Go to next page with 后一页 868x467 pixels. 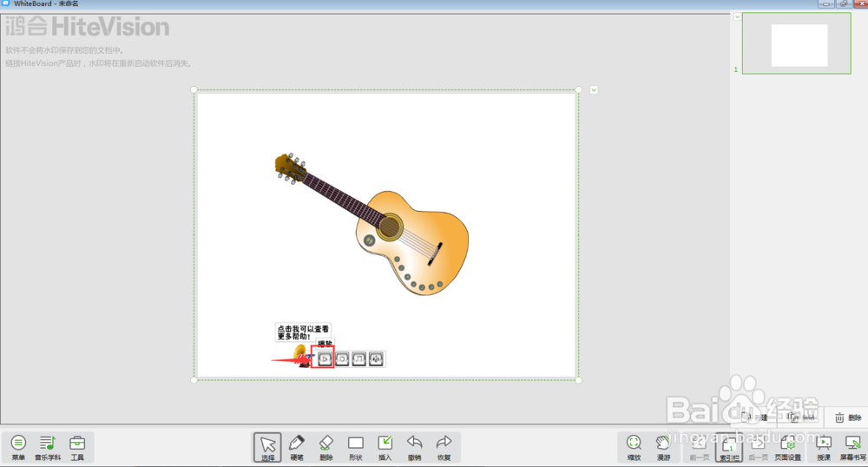(758, 448)
